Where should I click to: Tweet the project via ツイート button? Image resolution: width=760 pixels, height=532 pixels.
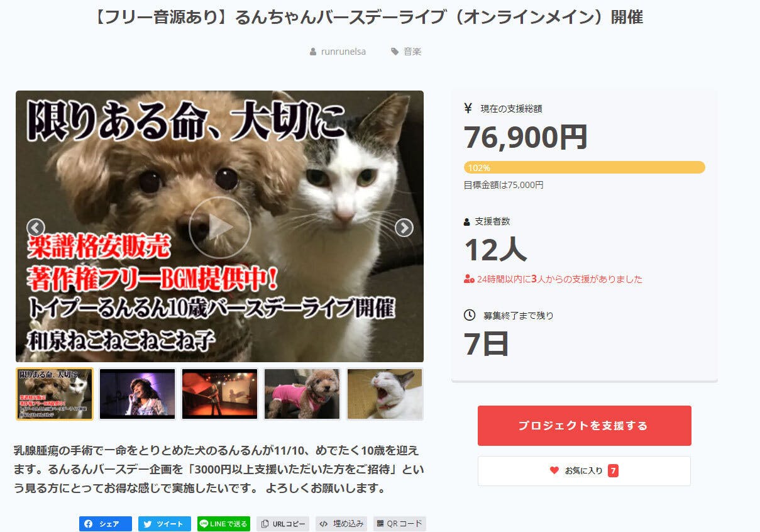click(x=165, y=524)
